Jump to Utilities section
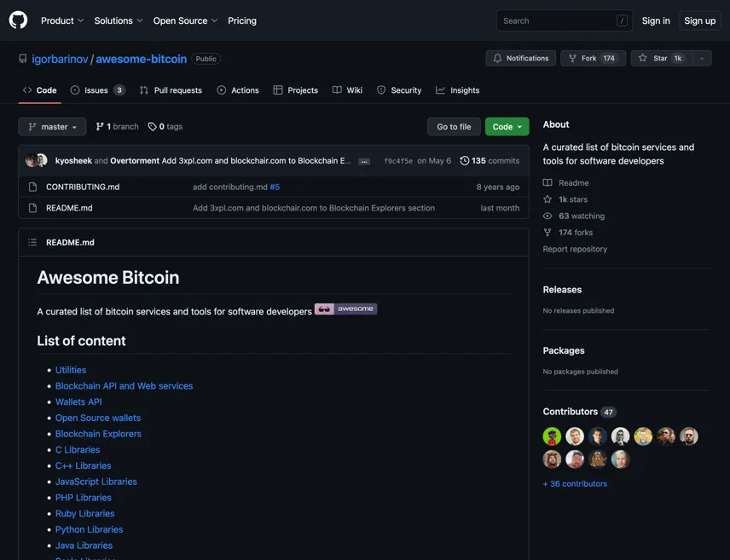Image resolution: width=730 pixels, height=560 pixels. click(71, 370)
